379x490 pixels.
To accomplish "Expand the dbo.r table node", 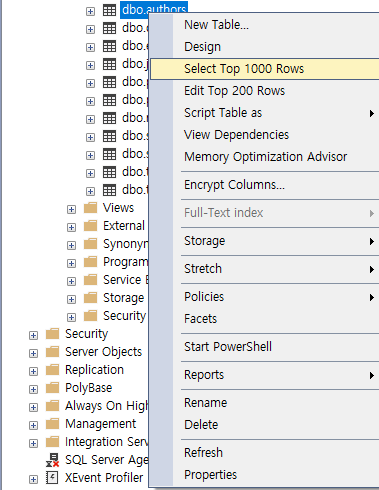I will [90, 119].
